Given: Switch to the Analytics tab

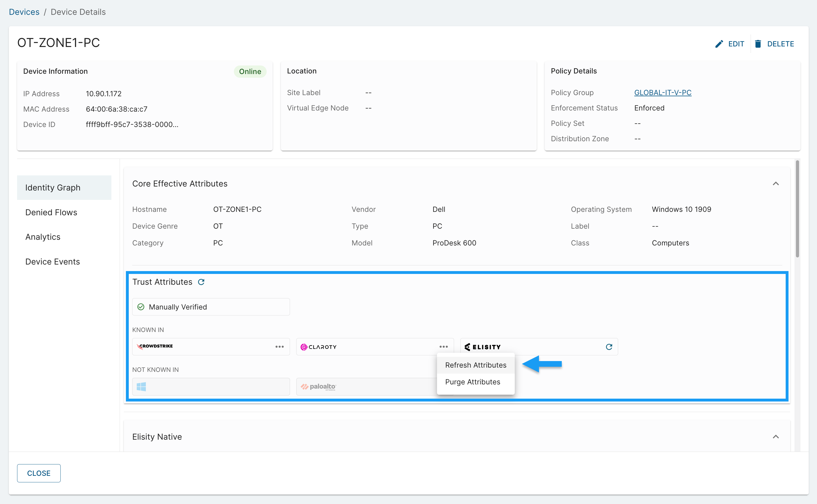Looking at the screenshot, I should tap(43, 237).
